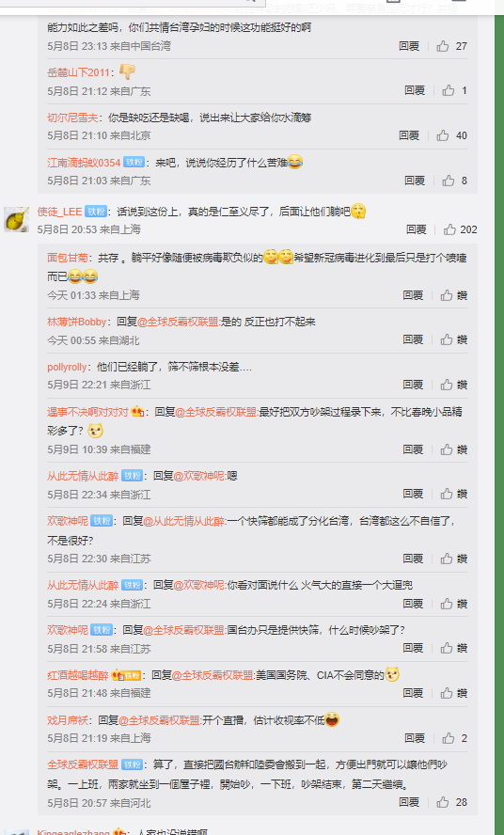Reply to 林薄饼Bobby's comment
This screenshot has height=835, width=504.
pyautogui.click(x=413, y=339)
